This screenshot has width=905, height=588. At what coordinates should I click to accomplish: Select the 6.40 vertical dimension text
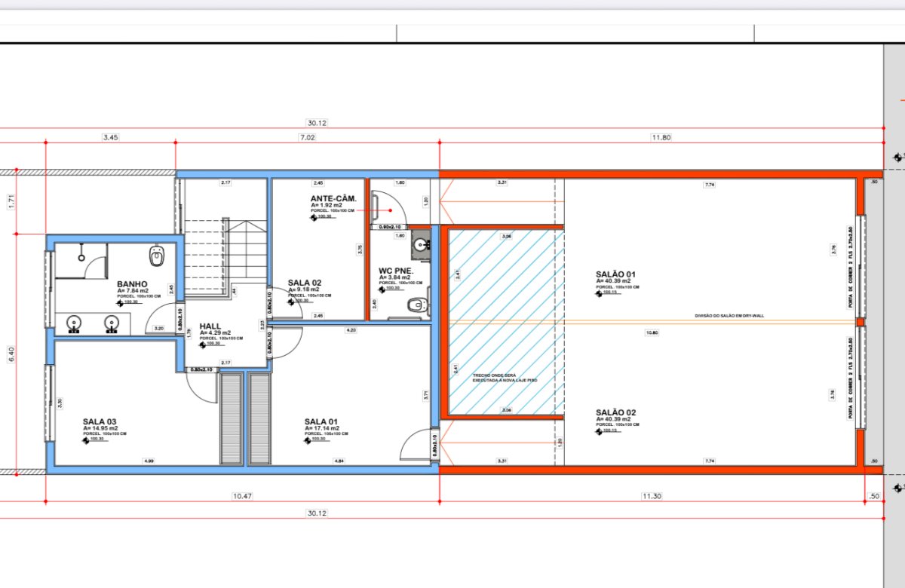click(x=11, y=354)
